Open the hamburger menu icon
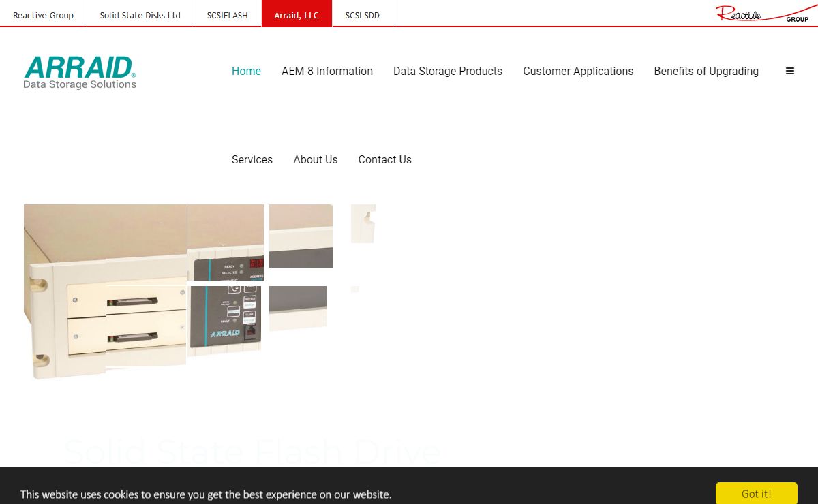 pos(790,71)
